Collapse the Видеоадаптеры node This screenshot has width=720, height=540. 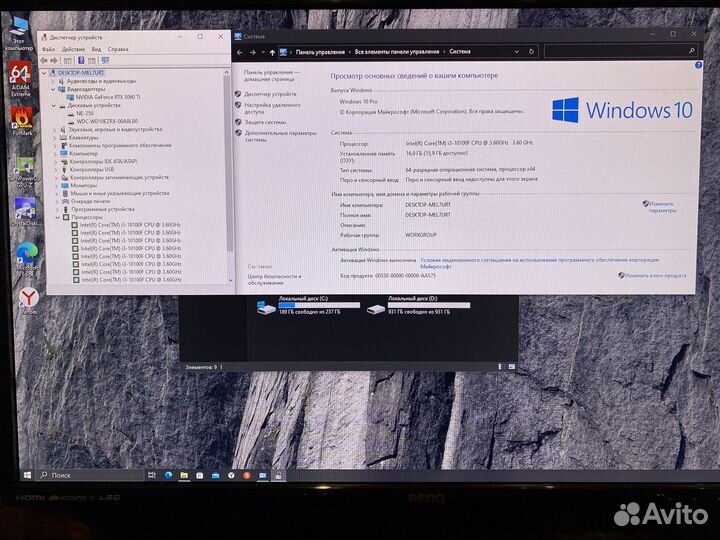53,89
